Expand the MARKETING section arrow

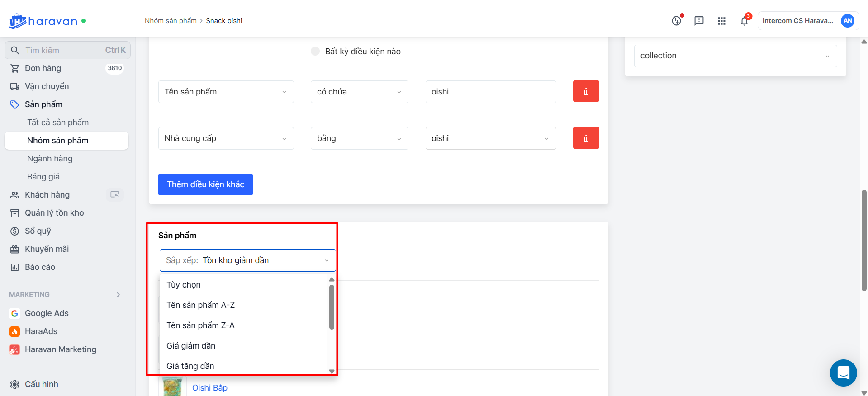point(118,295)
